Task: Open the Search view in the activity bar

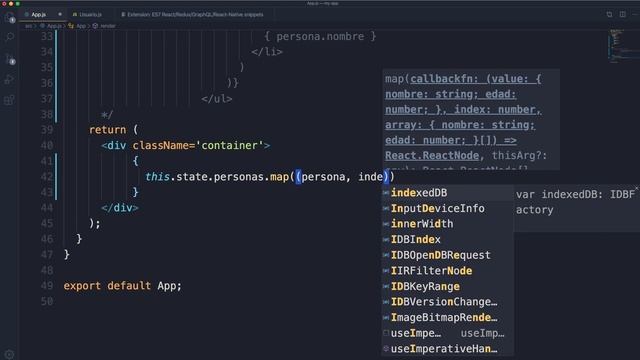Action: click(x=9, y=38)
